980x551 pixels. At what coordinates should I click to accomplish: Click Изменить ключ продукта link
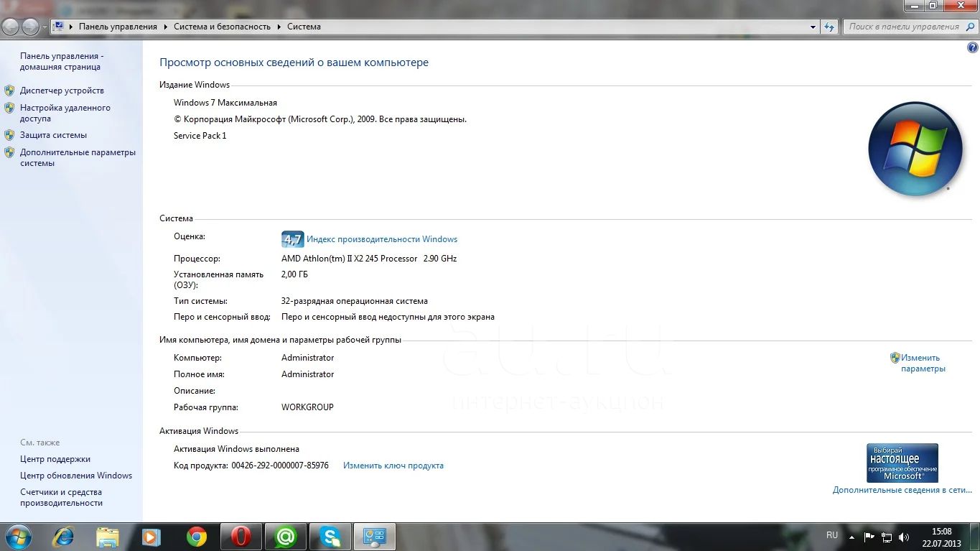393,466
